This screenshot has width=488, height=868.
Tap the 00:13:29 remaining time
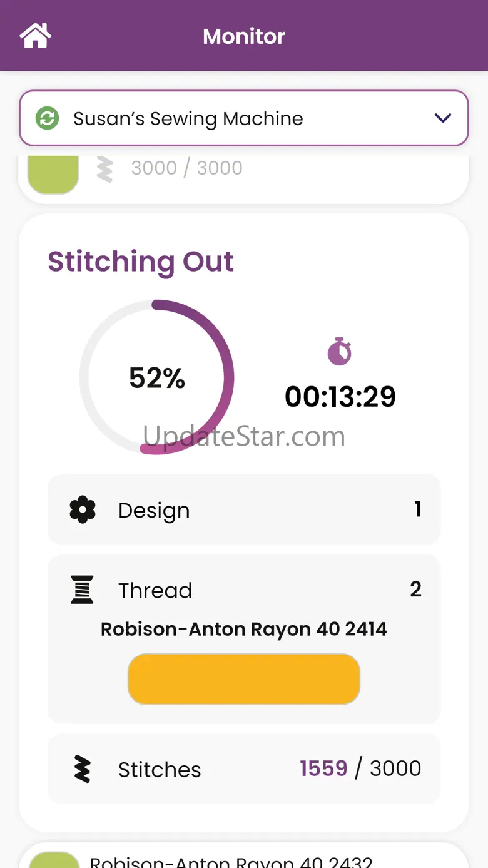[340, 397]
